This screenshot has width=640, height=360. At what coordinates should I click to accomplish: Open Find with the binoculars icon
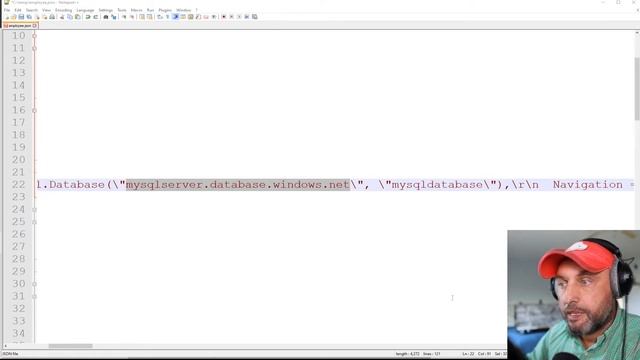pos(106,17)
